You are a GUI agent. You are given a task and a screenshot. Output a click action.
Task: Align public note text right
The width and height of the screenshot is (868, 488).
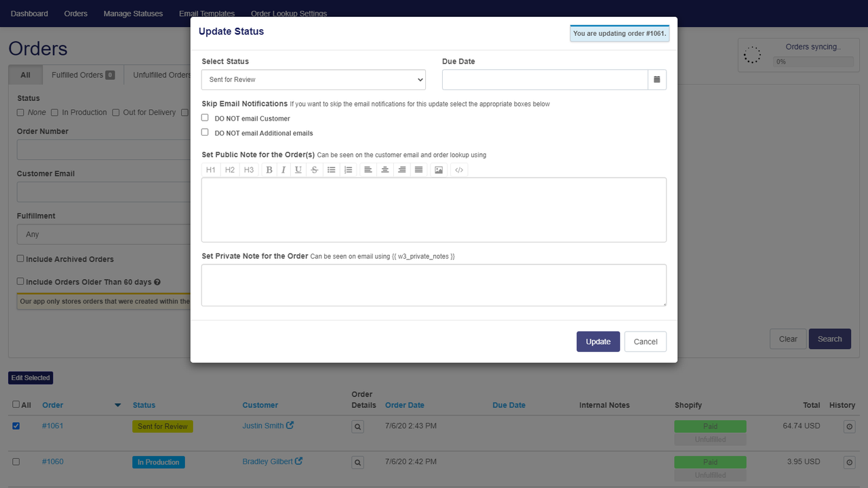[402, 169]
